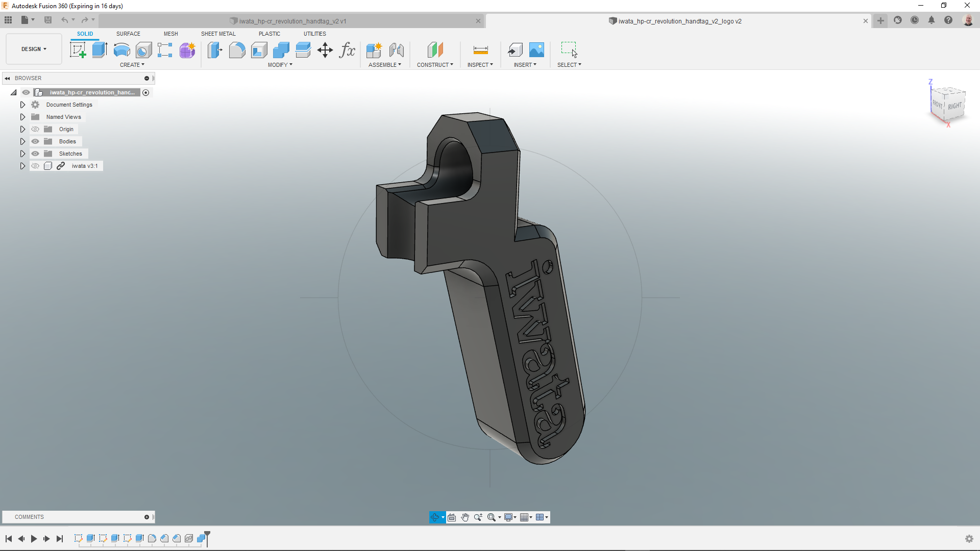Screen dimensions: 980x551
Task: Hide the Bodies folder visibility
Action: [x=35, y=141]
